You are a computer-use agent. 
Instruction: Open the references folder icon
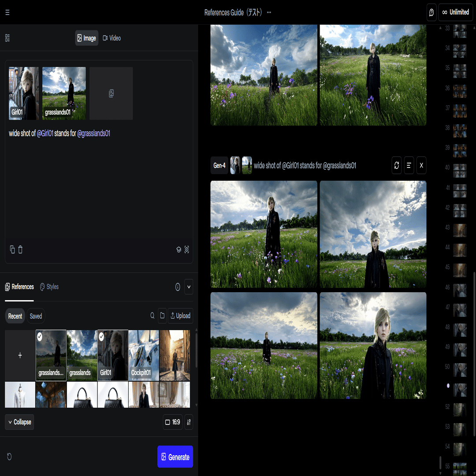pos(162,316)
